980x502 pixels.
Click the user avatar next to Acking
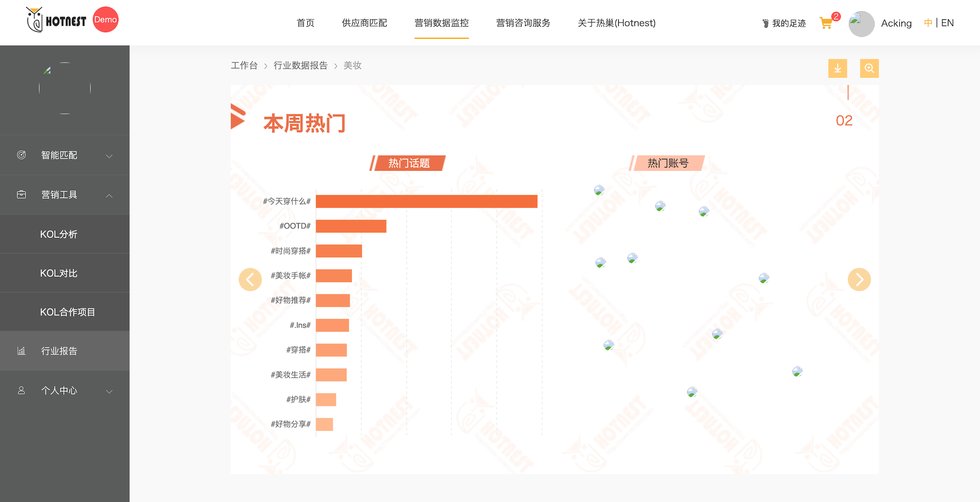(x=861, y=23)
